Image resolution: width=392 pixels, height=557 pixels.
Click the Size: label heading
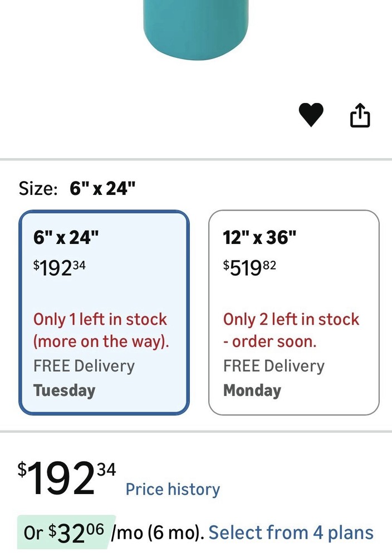pyautogui.click(x=38, y=188)
